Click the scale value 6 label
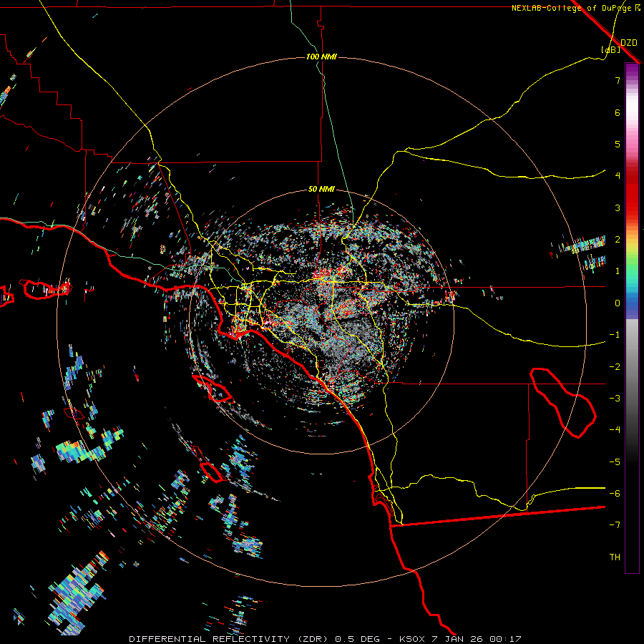This screenshot has height=644, width=644. [x=618, y=112]
